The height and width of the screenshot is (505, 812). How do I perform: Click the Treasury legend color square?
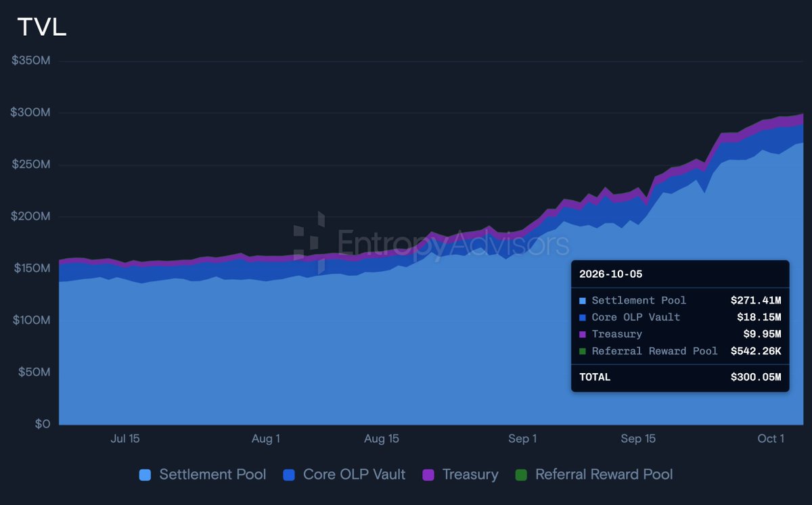[x=428, y=475]
